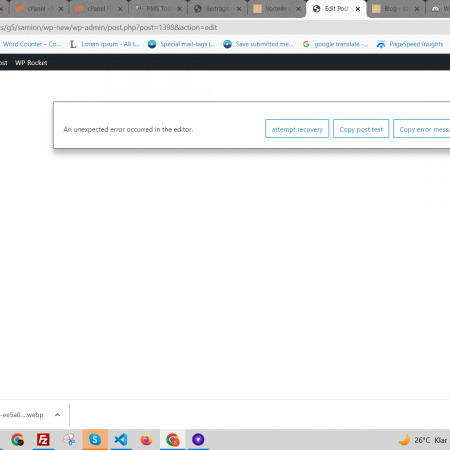Click the attempt recovery button

pos(297,129)
